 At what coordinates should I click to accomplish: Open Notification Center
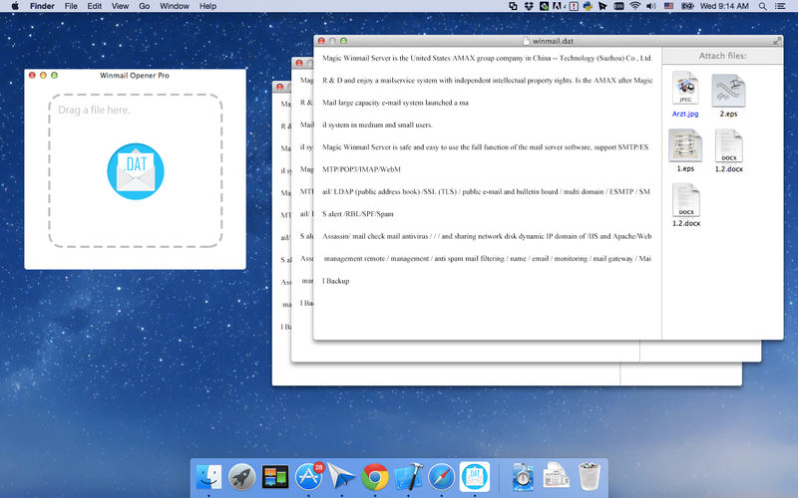click(780, 6)
